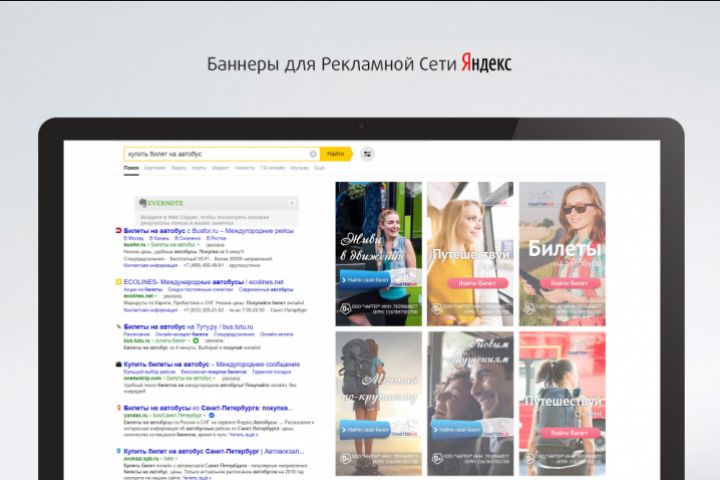
Task: Open the В Москву sitelink under Busfor
Action: pyautogui.click(x=134, y=238)
